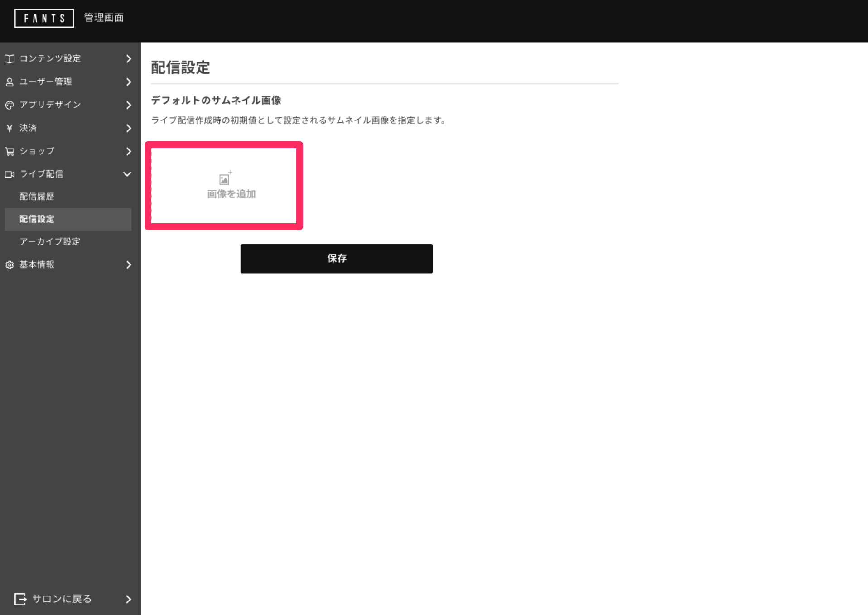The image size is (868, 615).
Task: Click デフォルトのサムネイル画像 heading
Action: coord(216,100)
